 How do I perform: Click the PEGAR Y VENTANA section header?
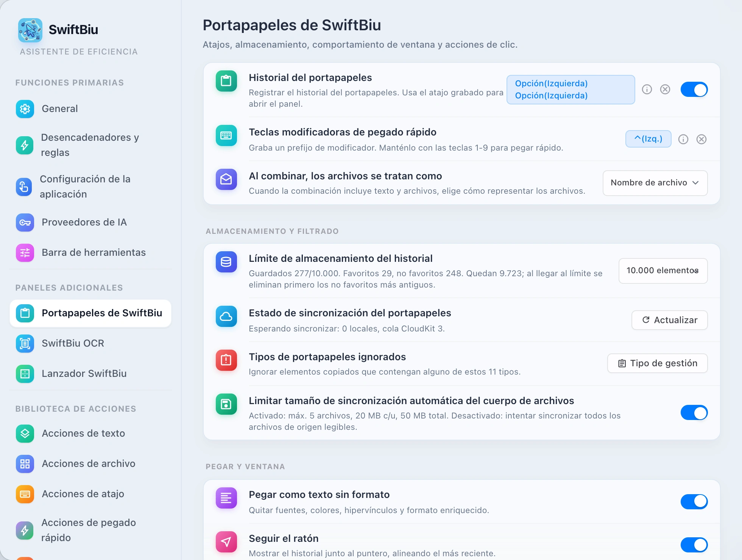(245, 467)
